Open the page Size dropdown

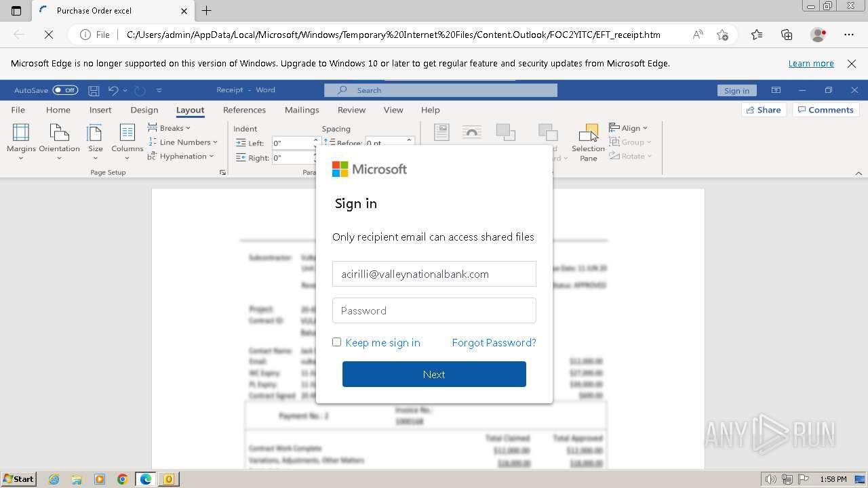click(x=96, y=142)
